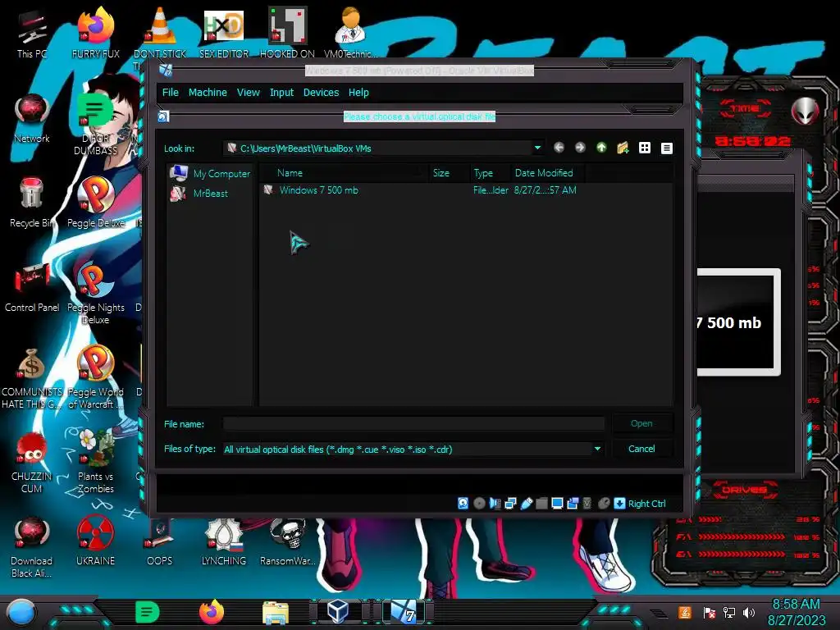Open network tray icon

(729, 612)
